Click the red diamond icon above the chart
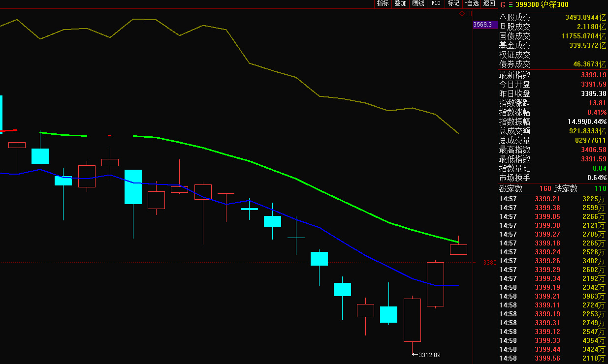 coord(462,14)
